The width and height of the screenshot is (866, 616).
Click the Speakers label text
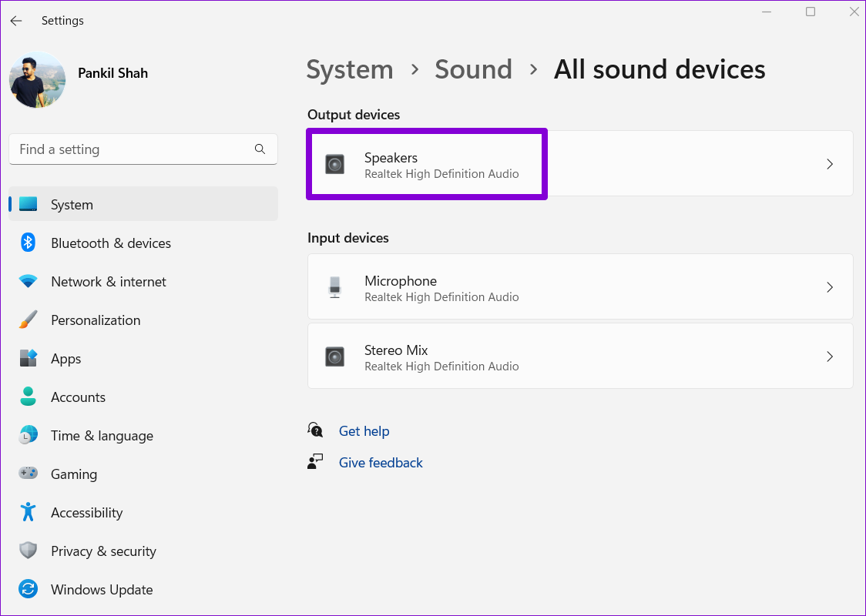(391, 158)
